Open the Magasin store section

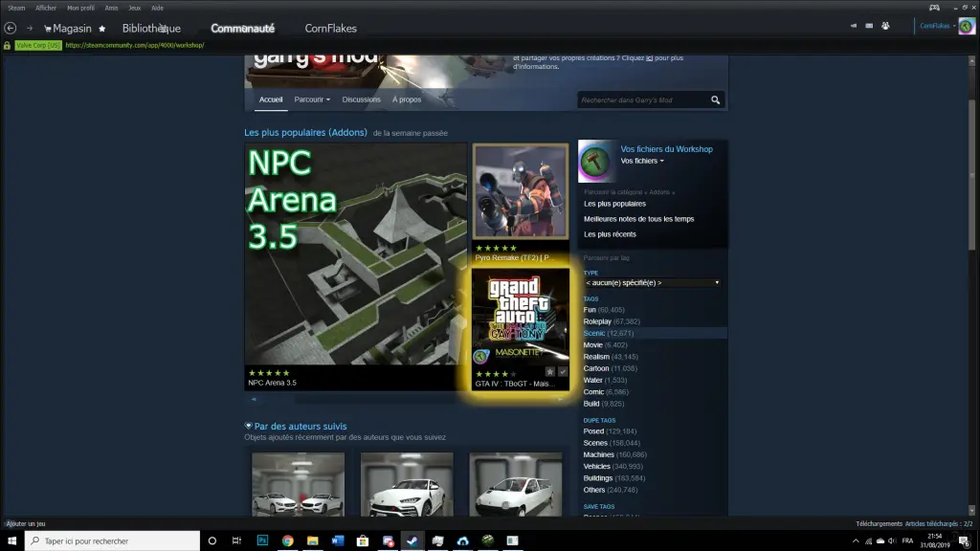click(72, 28)
